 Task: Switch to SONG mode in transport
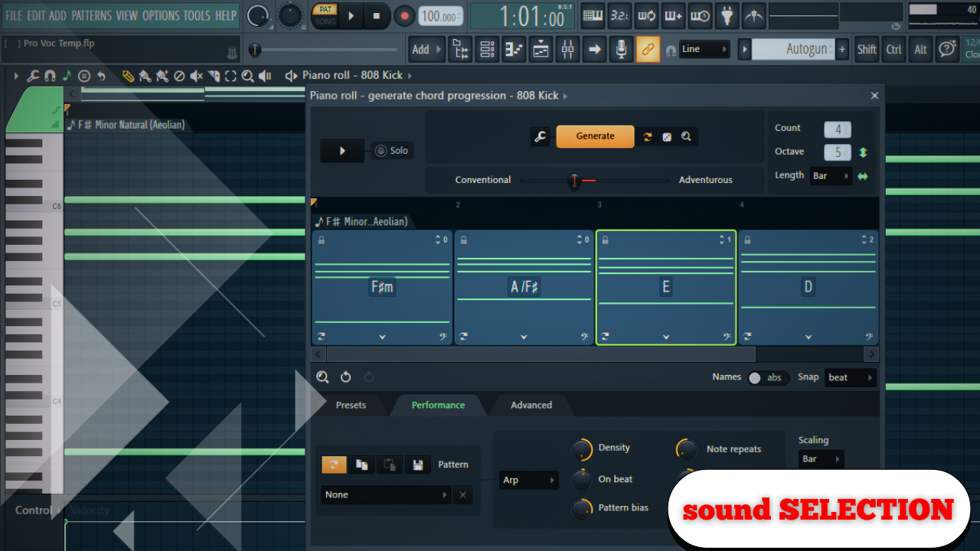(324, 21)
